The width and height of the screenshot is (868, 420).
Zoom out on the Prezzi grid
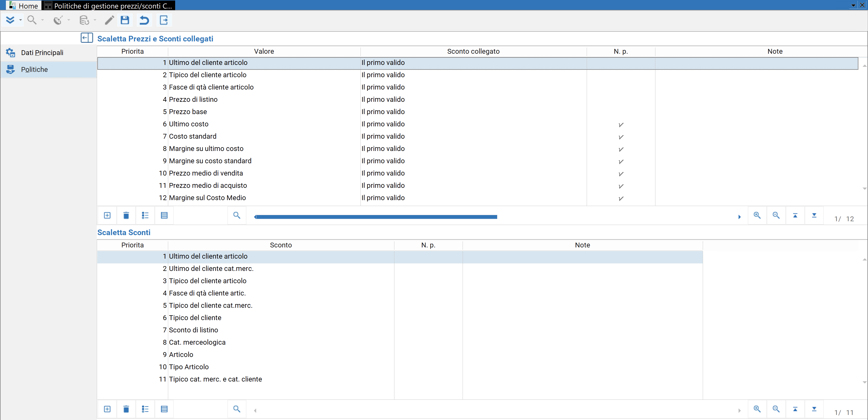[x=776, y=215]
